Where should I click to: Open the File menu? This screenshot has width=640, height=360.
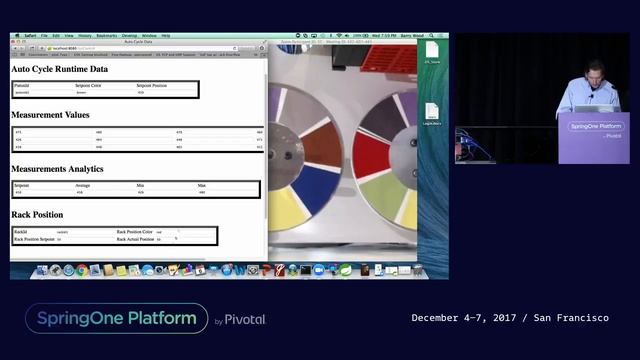coord(44,36)
